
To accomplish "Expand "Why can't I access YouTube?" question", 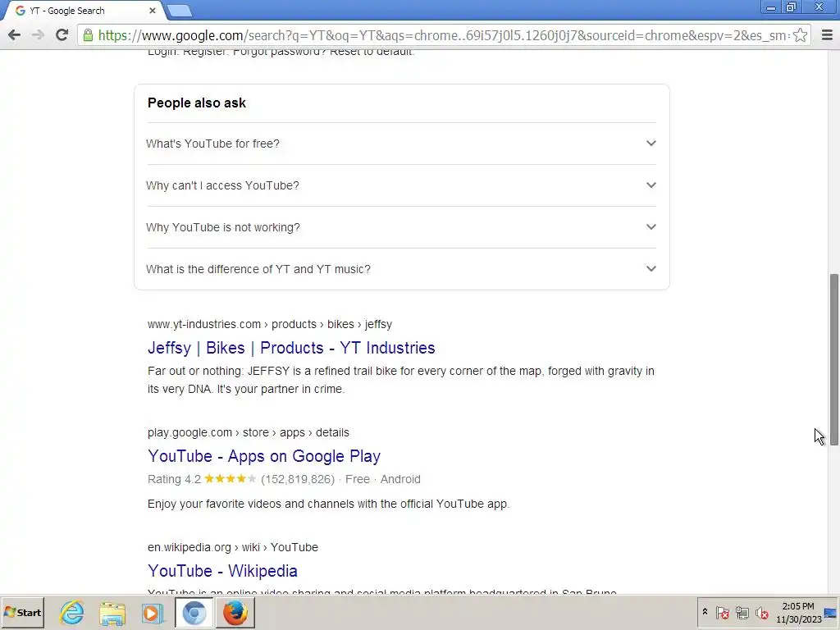I will [401, 185].
